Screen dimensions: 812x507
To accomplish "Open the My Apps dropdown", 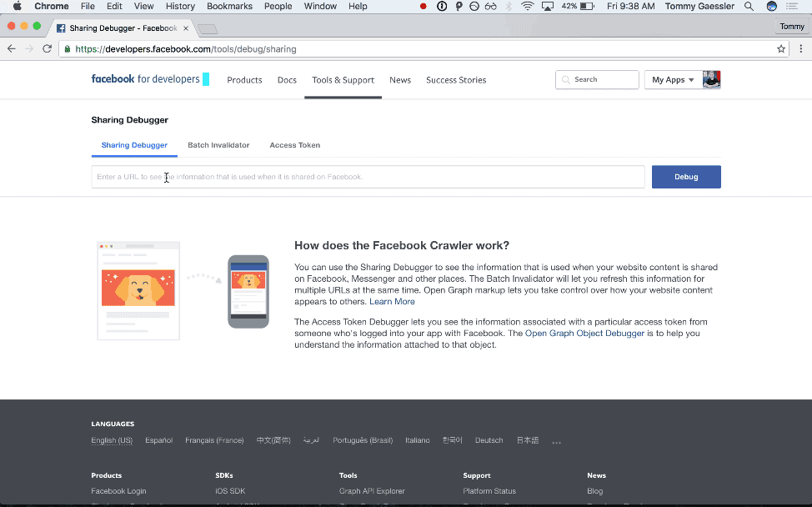I will pos(674,80).
